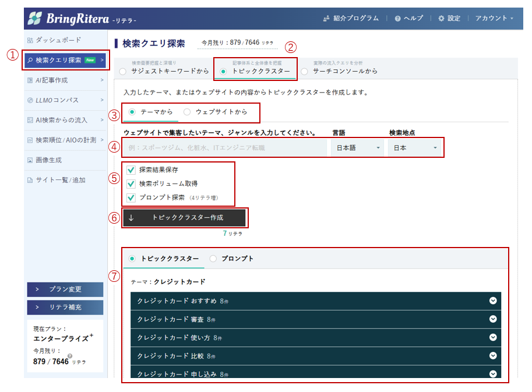
Task: Click the 画像生成 image icon
Action: pyautogui.click(x=30, y=160)
